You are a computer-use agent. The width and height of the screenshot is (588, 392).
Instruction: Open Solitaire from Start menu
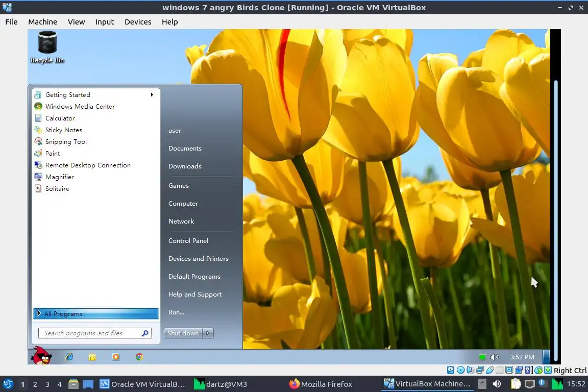[x=96, y=189]
